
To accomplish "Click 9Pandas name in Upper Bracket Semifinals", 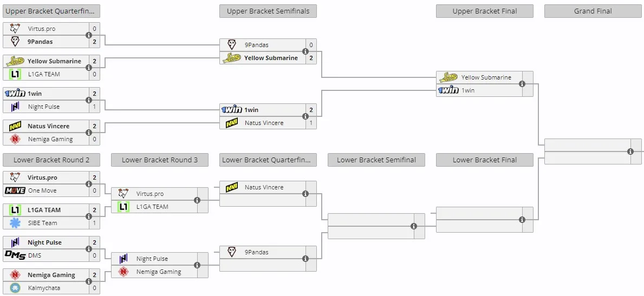I will (256, 45).
